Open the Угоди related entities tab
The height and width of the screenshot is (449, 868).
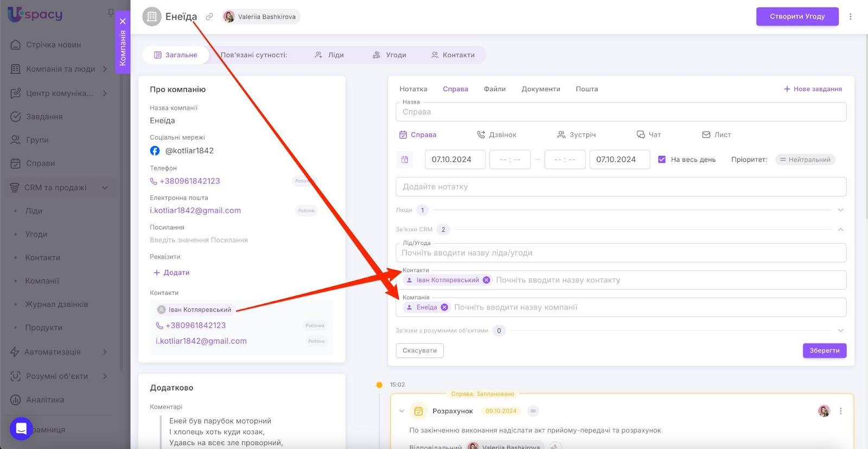pos(390,55)
